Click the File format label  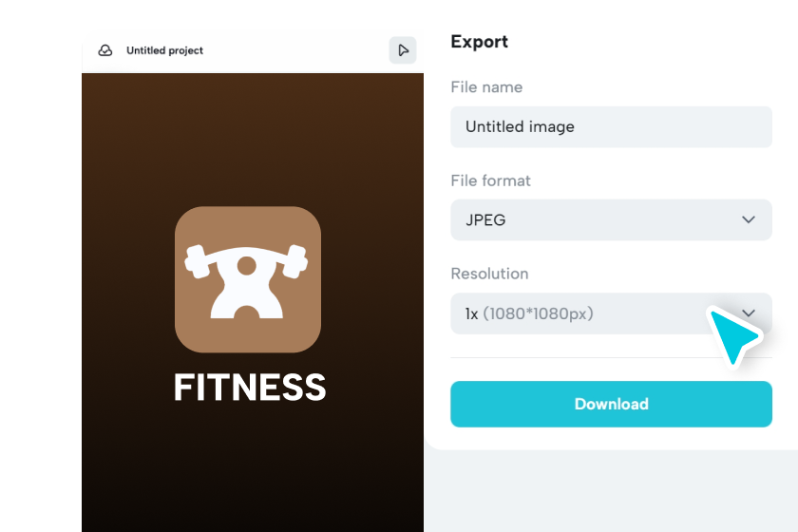[490, 180]
